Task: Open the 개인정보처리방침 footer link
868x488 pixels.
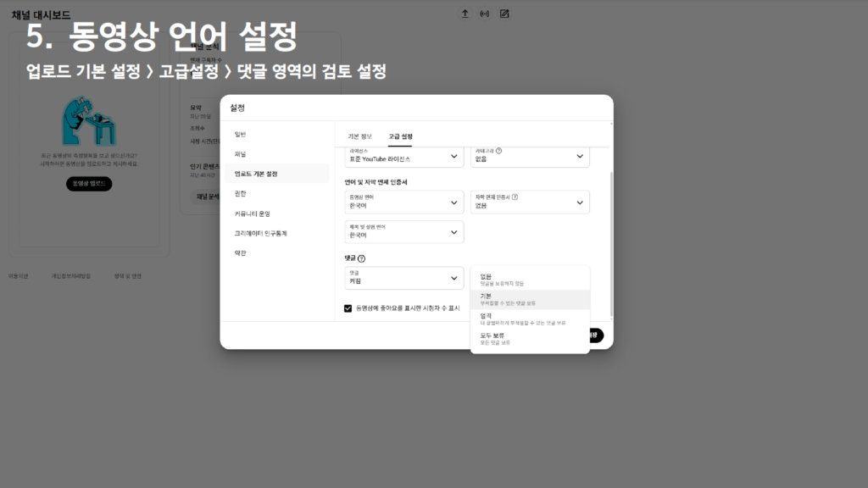Action: (x=71, y=276)
